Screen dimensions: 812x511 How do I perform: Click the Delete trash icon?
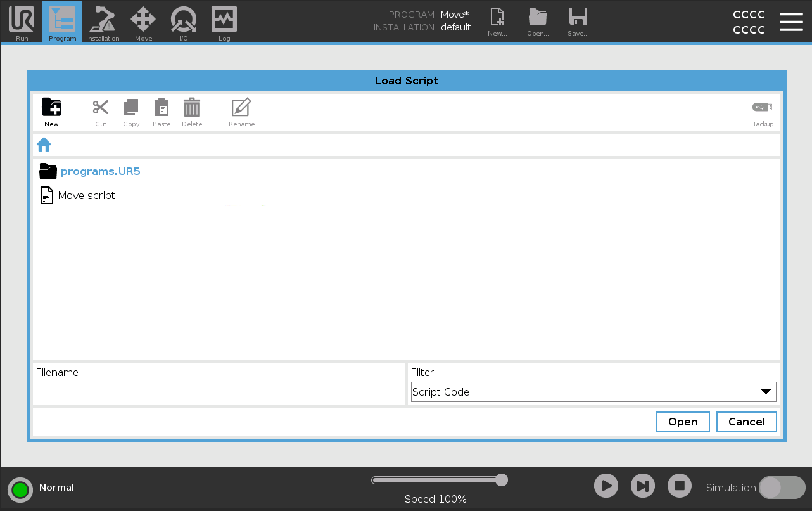(x=192, y=113)
